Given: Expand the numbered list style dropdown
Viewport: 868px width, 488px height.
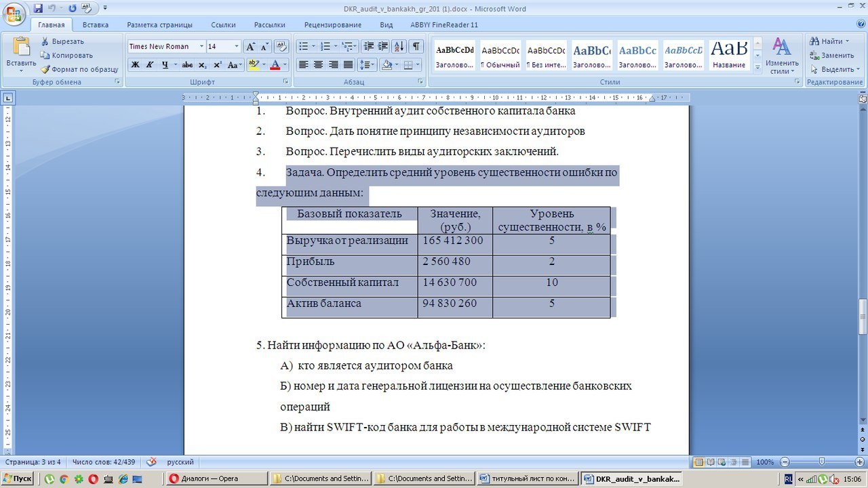Looking at the screenshot, I should click(x=334, y=47).
